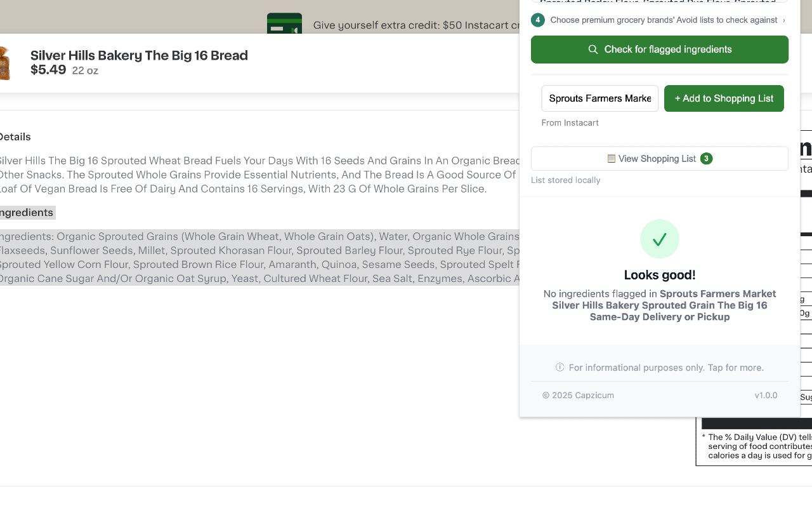The image size is (812, 508).
Task: Click the 'From Instacart' label under the retailer field
Action: (x=570, y=123)
